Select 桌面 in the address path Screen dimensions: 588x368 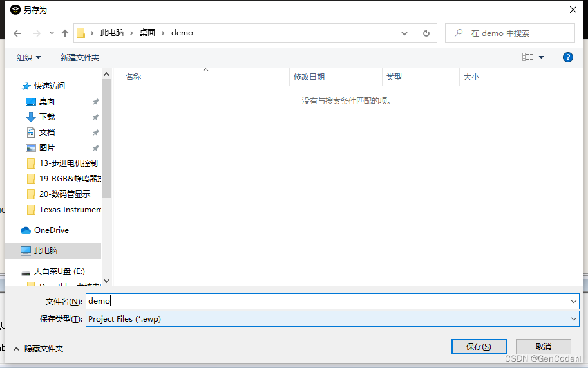tap(147, 33)
